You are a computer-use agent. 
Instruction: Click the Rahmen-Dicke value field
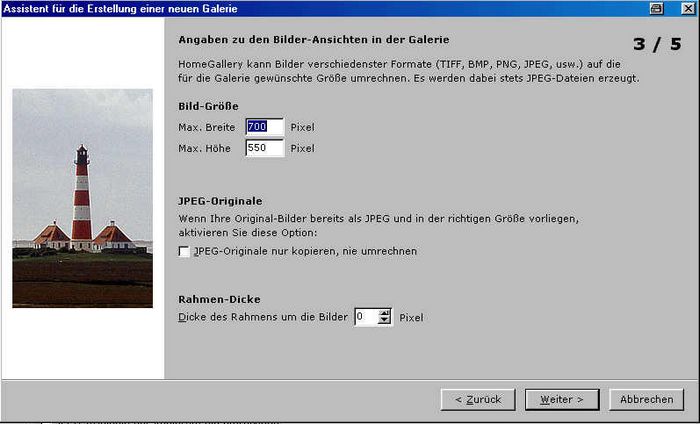(366, 317)
